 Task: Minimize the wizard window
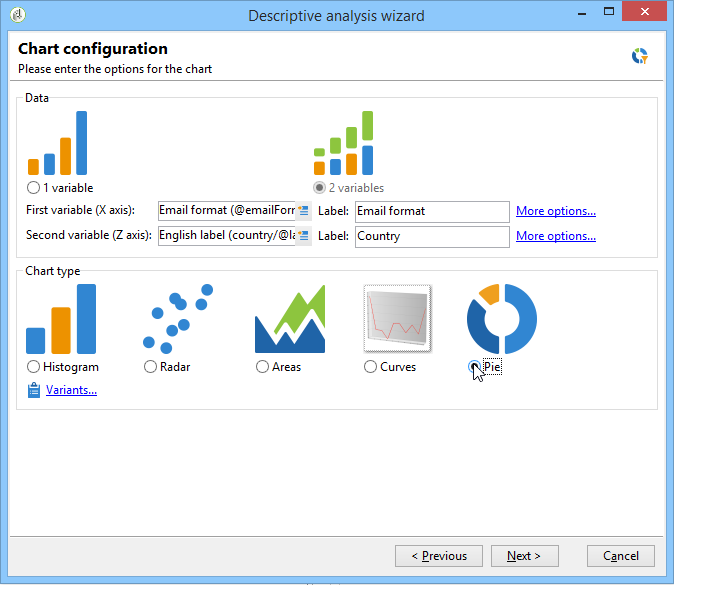(x=582, y=12)
